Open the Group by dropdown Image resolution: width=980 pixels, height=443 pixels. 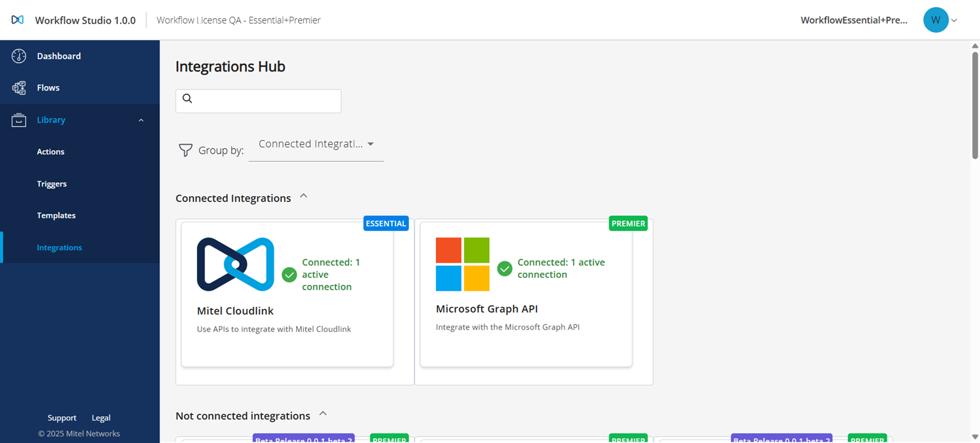315,144
